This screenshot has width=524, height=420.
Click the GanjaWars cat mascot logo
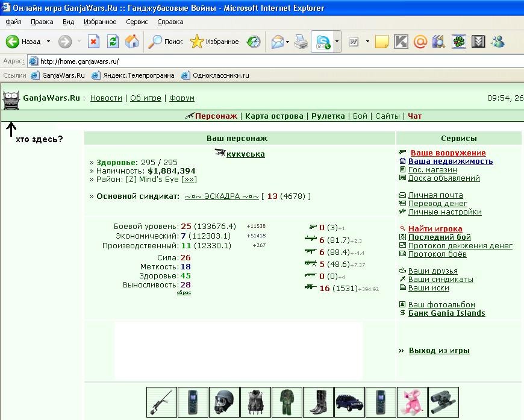coord(11,99)
